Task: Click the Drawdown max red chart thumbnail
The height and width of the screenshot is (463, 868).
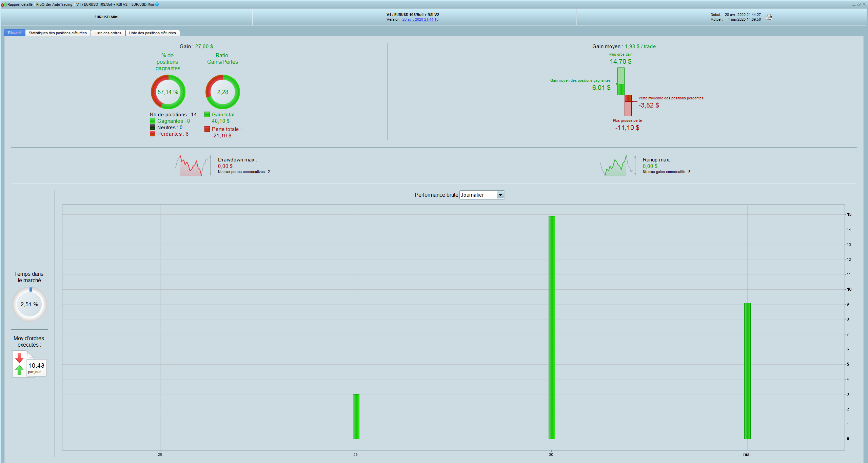Action: tap(193, 166)
